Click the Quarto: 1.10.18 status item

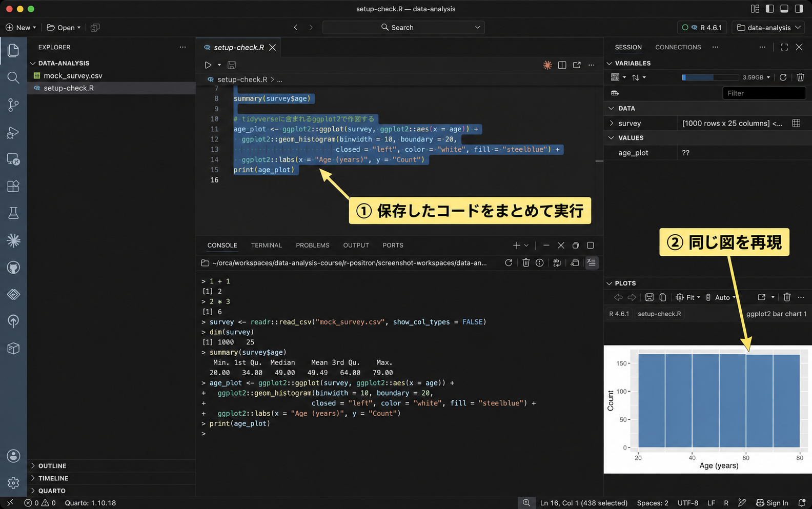(x=90, y=503)
